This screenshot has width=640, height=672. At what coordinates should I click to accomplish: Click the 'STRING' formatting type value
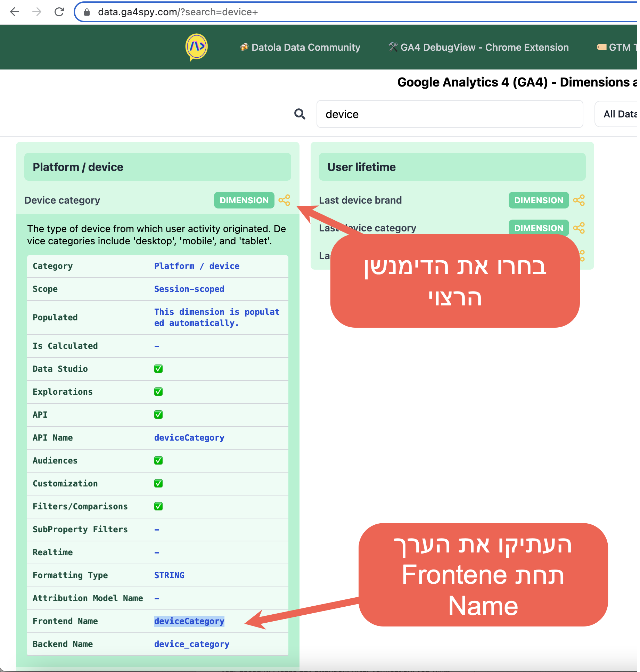(169, 575)
